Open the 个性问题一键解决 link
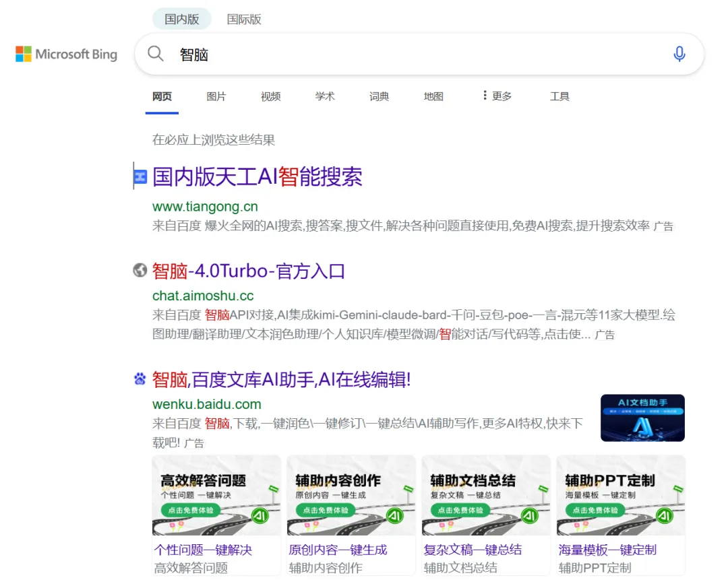728x588 pixels. [204, 550]
